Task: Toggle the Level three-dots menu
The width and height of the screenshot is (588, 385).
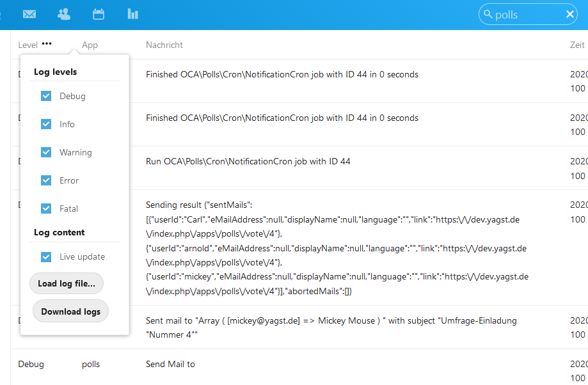Action: [47, 44]
